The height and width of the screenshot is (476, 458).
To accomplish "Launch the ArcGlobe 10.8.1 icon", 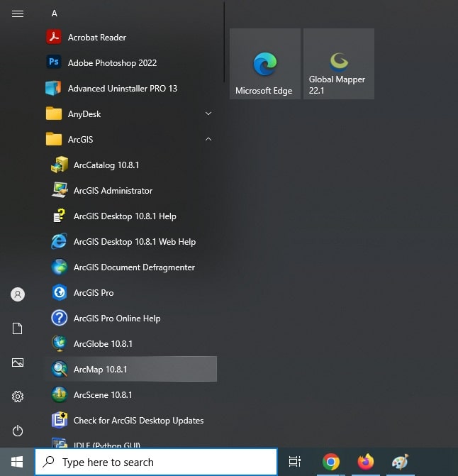I will (60, 343).
